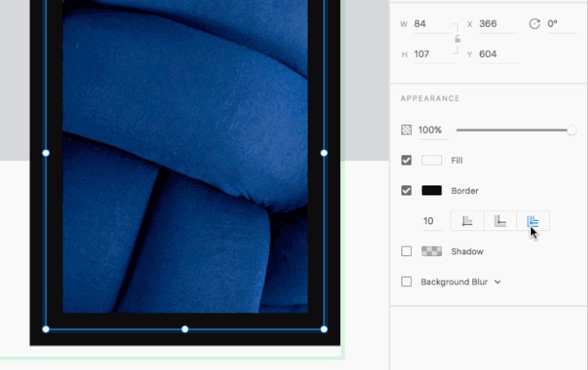Click the opacity slider handle
The width and height of the screenshot is (588, 370).
point(571,130)
